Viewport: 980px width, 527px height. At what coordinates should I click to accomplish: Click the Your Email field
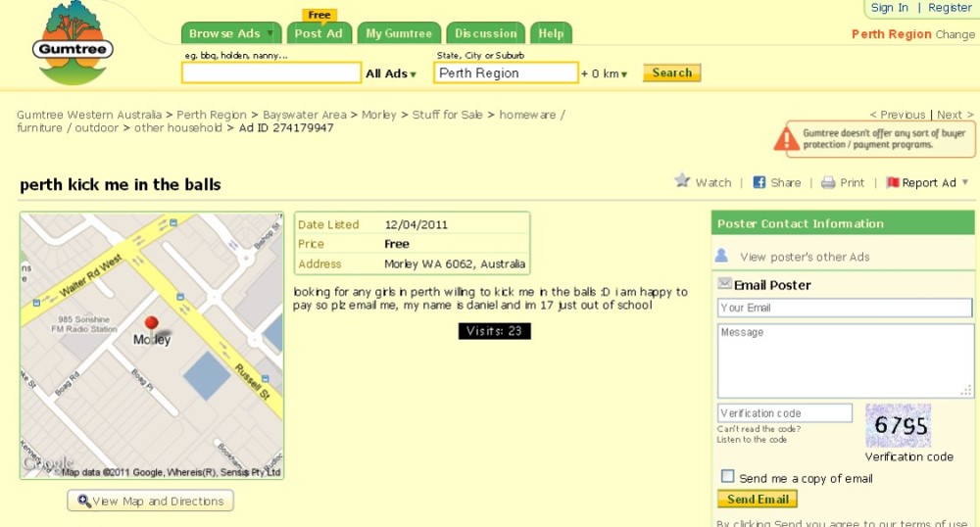845,308
